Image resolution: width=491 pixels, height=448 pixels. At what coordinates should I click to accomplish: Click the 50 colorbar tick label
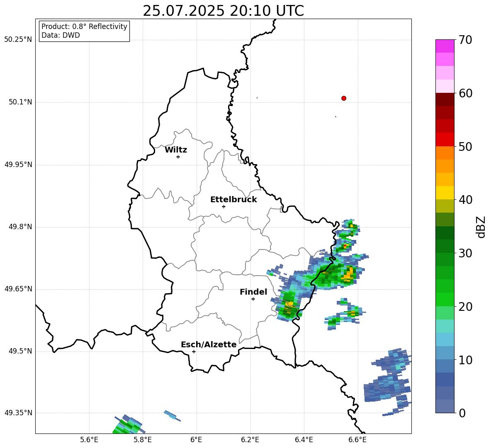pos(465,146)
